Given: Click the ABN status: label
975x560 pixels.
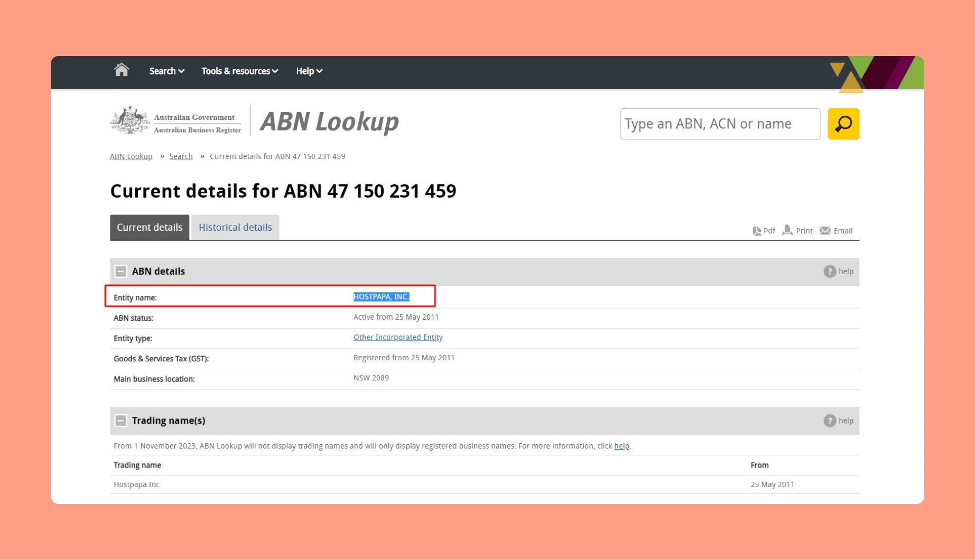Looking at the screenshot, I should pyautogui.click(x=134, y=318).
